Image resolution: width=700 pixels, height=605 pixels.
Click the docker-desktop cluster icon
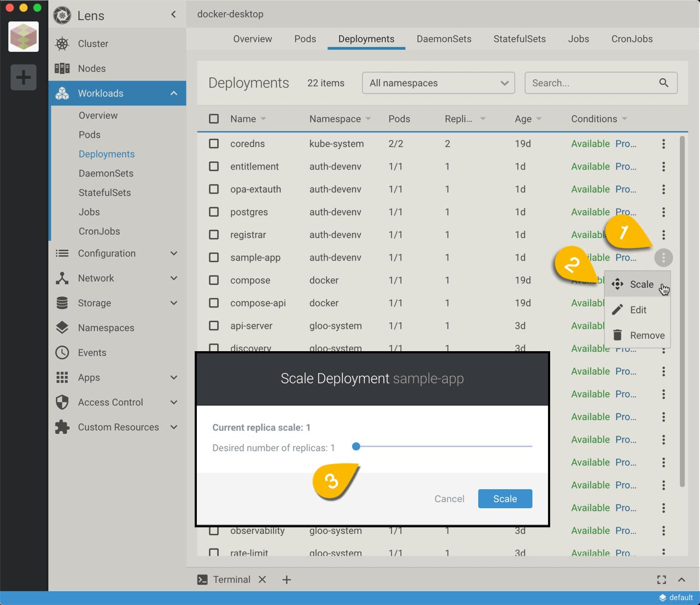click(24, 37)
